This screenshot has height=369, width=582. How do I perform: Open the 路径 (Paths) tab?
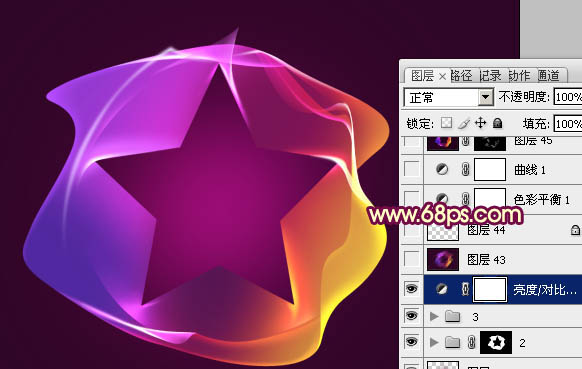pyautogui.click(x=461, y=76)
